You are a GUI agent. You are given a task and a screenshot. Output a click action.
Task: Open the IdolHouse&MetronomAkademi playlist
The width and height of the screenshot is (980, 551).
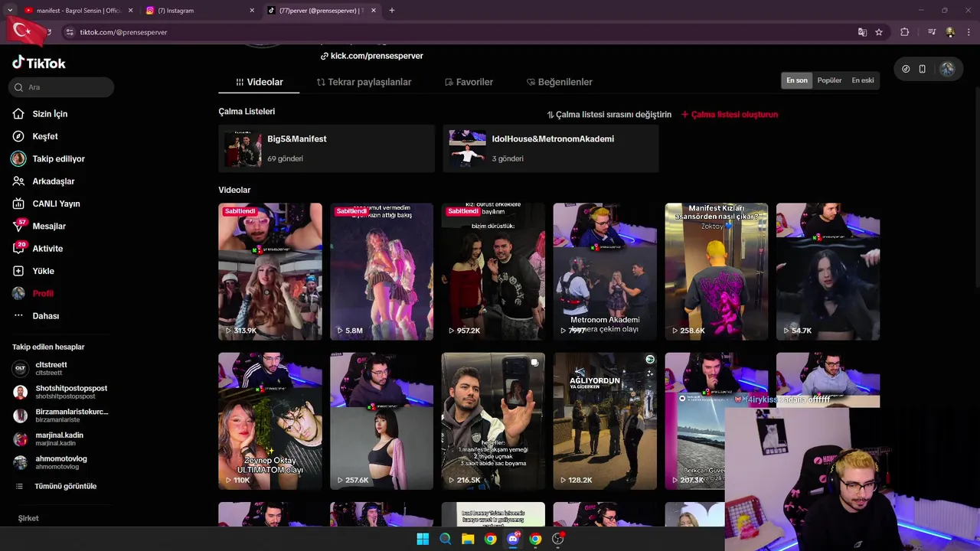(550, 148)
